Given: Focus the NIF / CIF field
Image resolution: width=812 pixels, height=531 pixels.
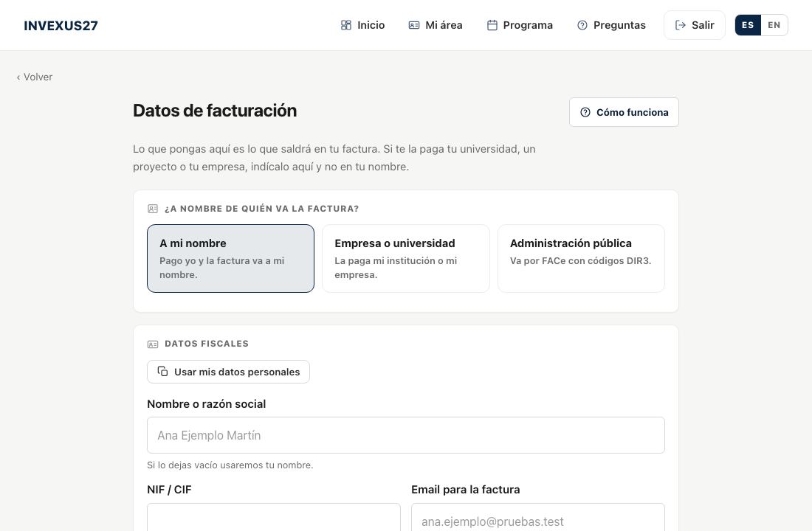Looking at the screenshot, I should pyautogui.click(x=273, y=517).
